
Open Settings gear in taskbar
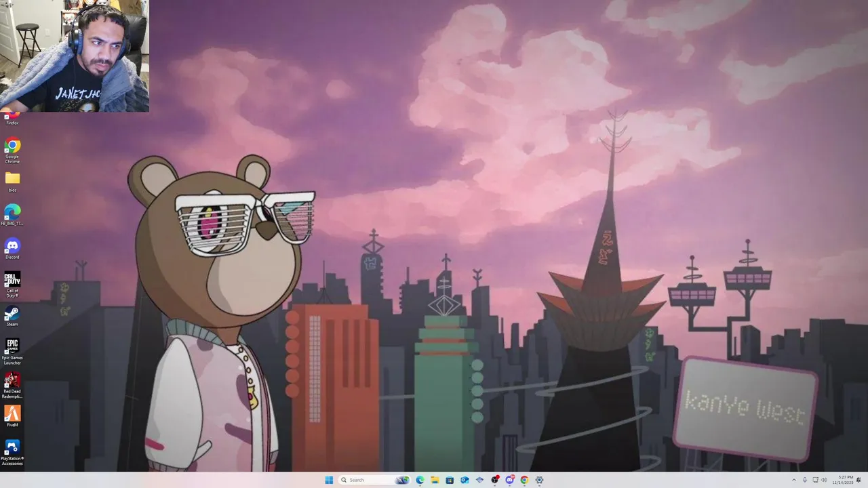pos(539,480)
